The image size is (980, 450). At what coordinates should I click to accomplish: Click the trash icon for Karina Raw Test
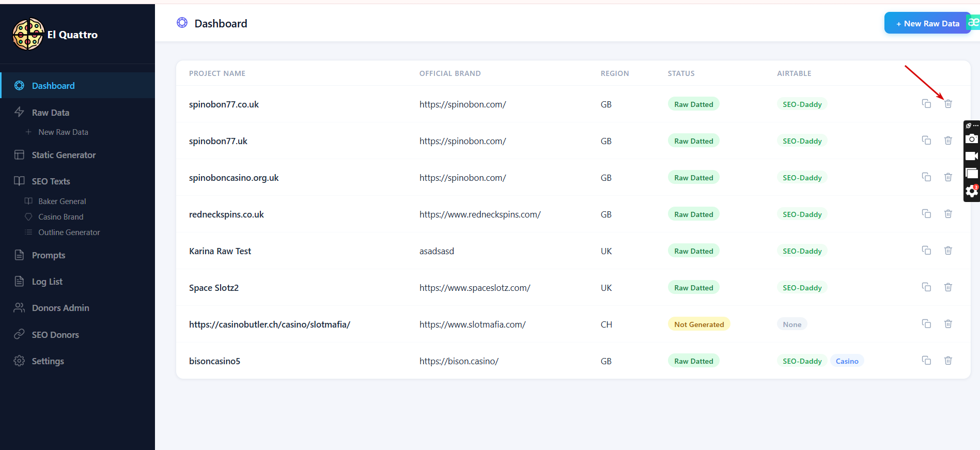pyautogui.click(x=948, y=251)
